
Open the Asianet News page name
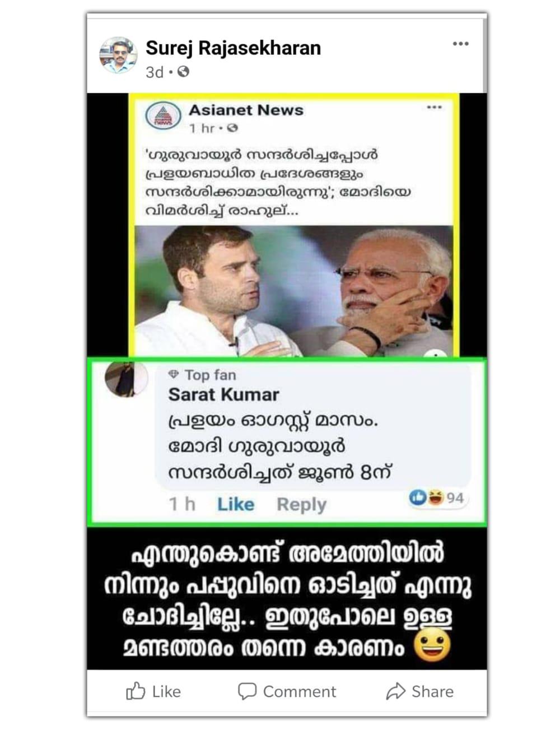246,110
